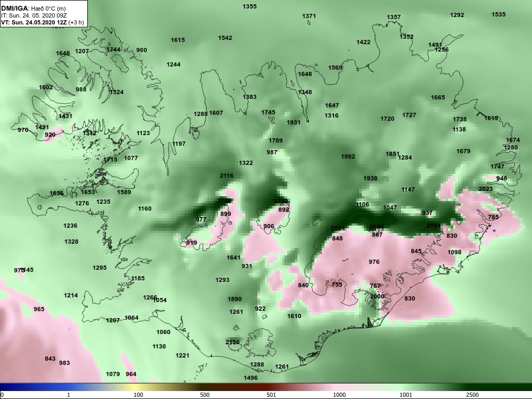Click the map value 1890
The width and height of the screenshot is (532, 399).
(x=235, y=299)
